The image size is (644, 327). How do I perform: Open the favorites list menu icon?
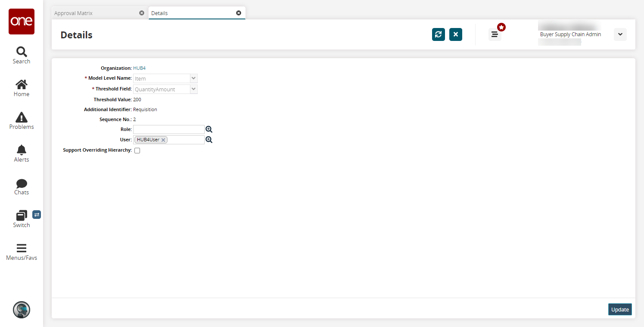coord(495,34)
